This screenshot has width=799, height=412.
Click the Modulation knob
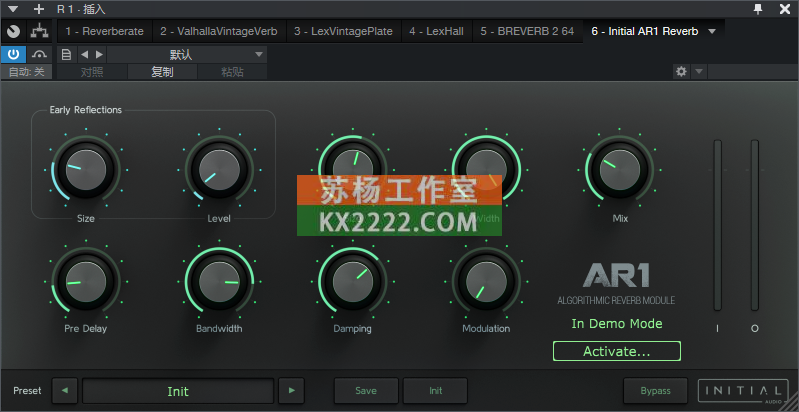tap(486, 282)
